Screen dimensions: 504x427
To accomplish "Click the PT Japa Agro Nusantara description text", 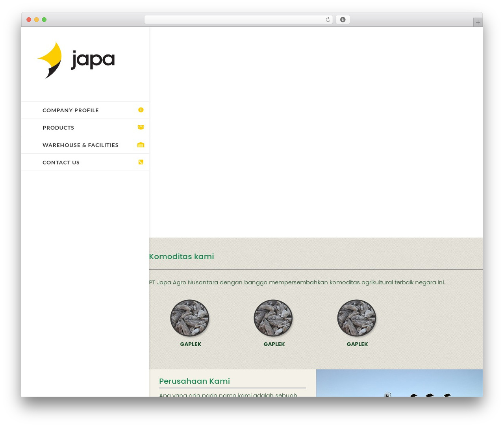I will pyautogui.click(x=297, y=282).
